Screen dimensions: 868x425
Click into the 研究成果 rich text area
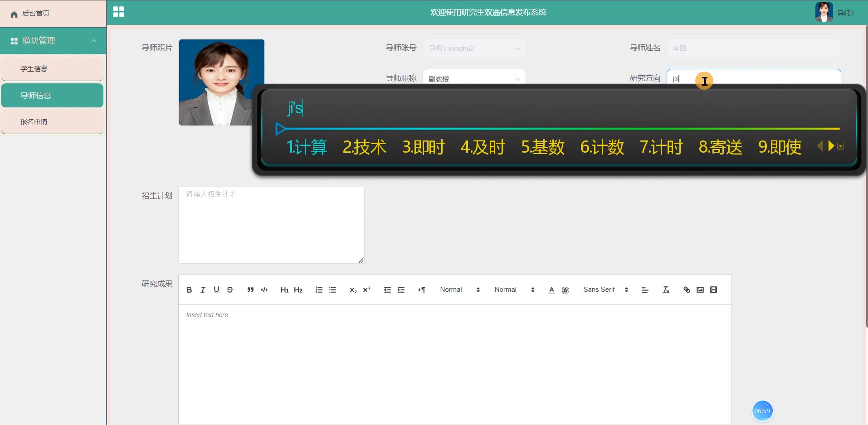click(455, 365)
